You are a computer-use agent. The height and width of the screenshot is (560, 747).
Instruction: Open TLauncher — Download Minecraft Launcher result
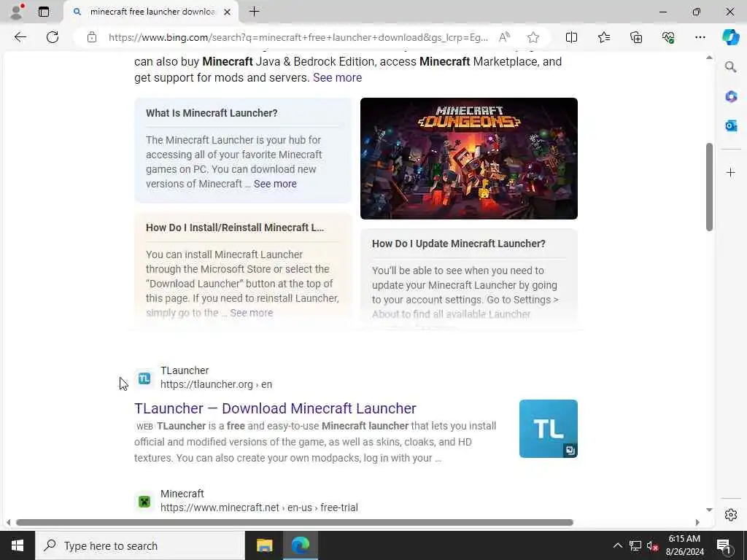[275, 408]
